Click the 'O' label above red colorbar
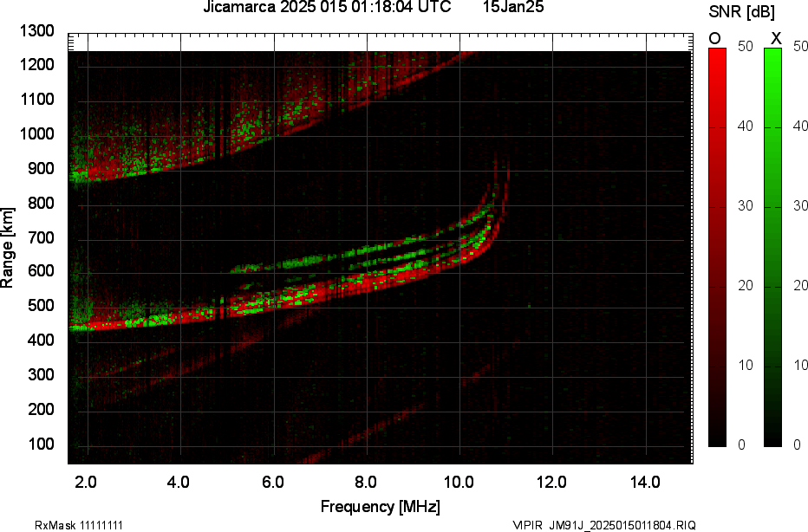The height and width of the screenshot is (532, 808). tap(715, 39)
